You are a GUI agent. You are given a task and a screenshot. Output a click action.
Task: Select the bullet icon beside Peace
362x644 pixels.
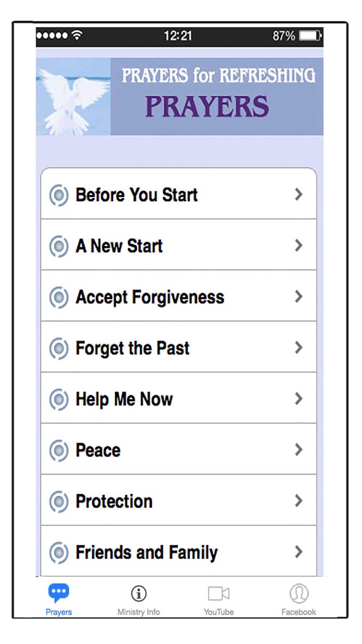tap(59, 451)
